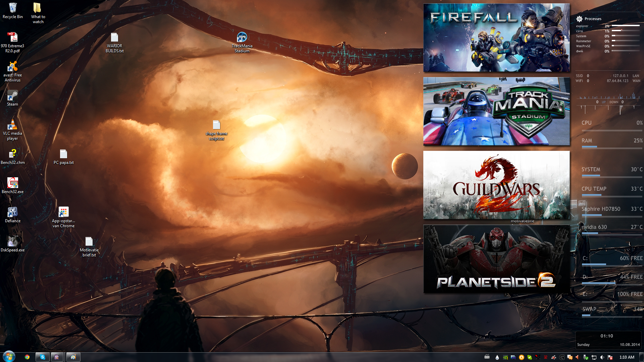644x362 pixels.
Task: Click the 87.64.84.123 WAN address
Action: pyautogui.click(x=618, y=81)
